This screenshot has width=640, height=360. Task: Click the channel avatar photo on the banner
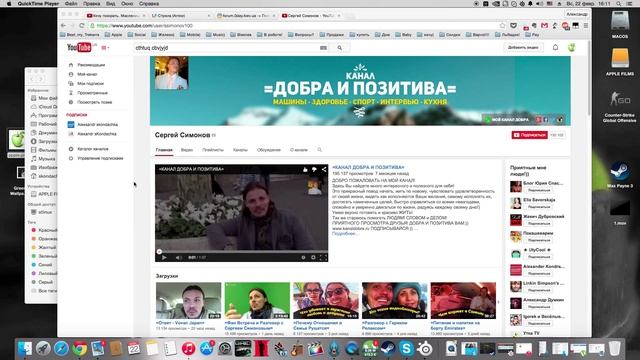171,73
